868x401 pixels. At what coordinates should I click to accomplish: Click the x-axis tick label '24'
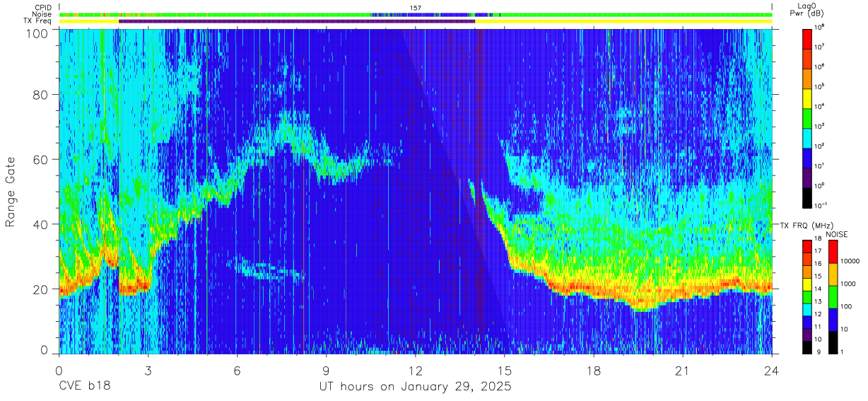[x=772, y=371]
